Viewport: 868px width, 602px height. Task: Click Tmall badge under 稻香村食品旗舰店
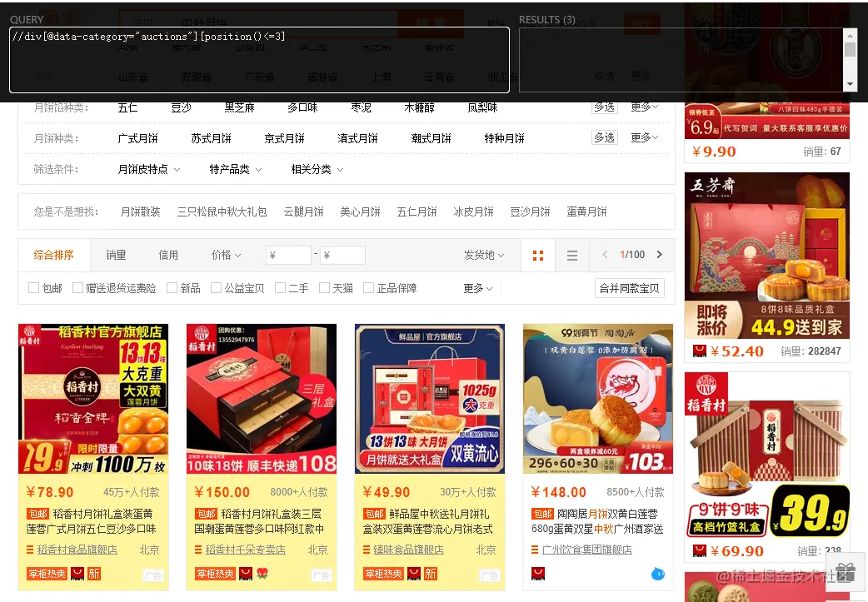78,574
